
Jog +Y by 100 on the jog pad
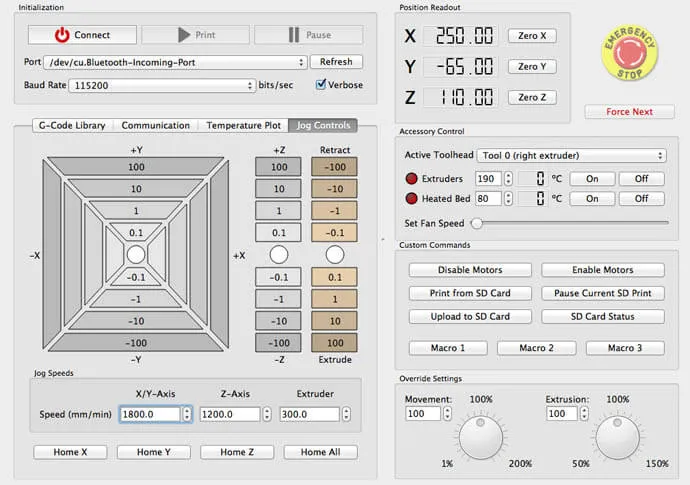tap(135, 166)
